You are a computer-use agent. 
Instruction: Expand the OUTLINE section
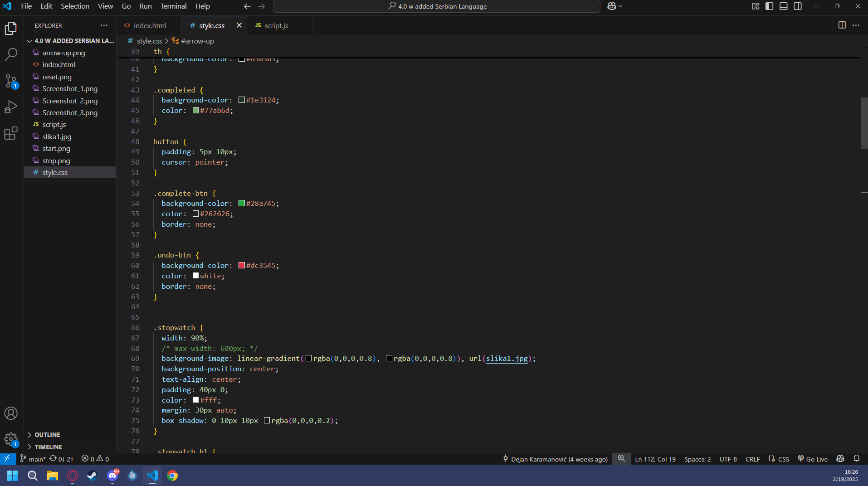coord(70,435)
